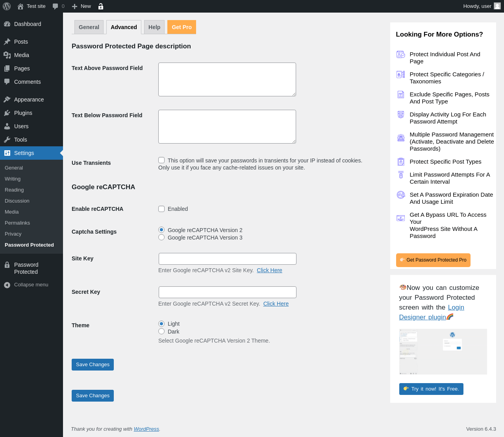Switch to the General tab
This screenshot has width=504, height=437.
click(x=89, y=27)
